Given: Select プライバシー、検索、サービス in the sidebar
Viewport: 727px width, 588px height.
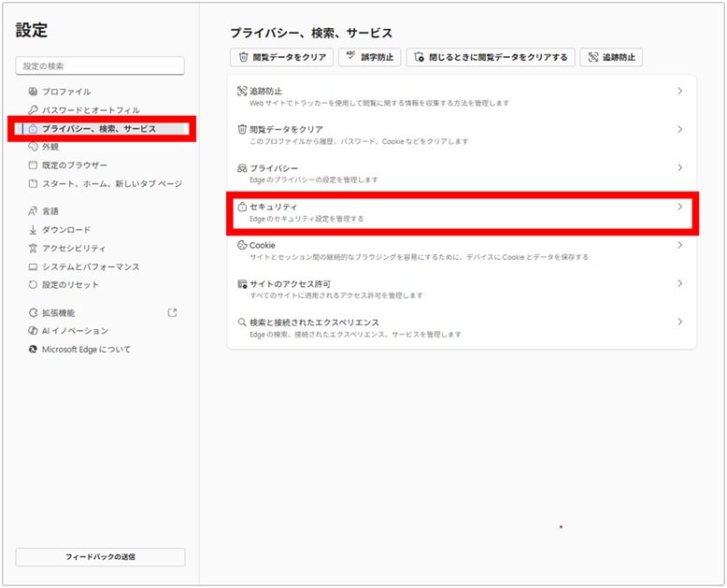Looking at the screenshot, I should click(98, 129).
